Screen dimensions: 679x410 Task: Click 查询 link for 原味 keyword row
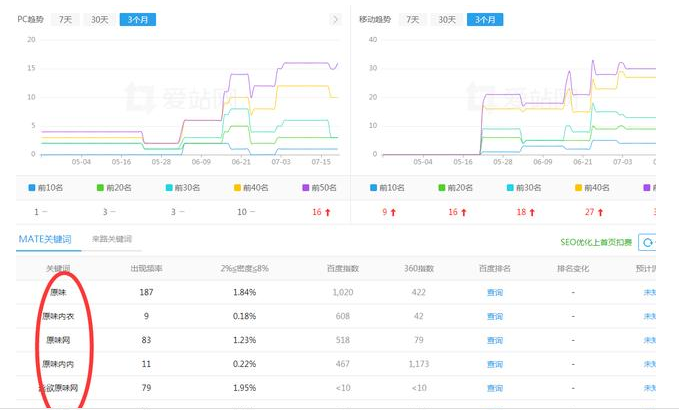(x=494, y=292)
